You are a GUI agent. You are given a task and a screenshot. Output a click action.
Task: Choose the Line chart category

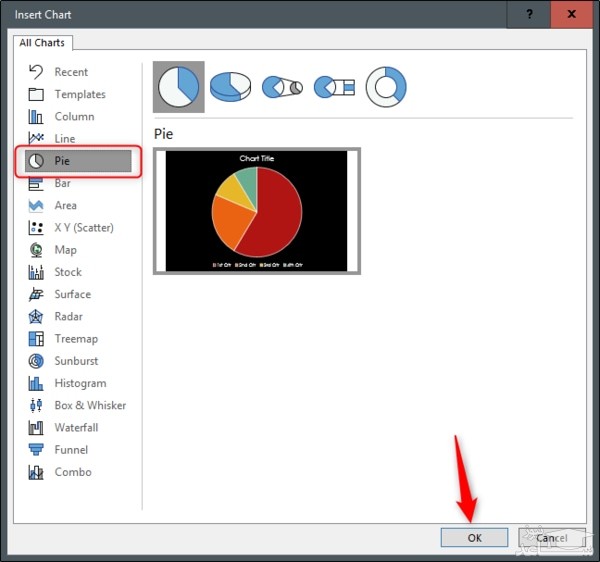(x=64, y=139)
